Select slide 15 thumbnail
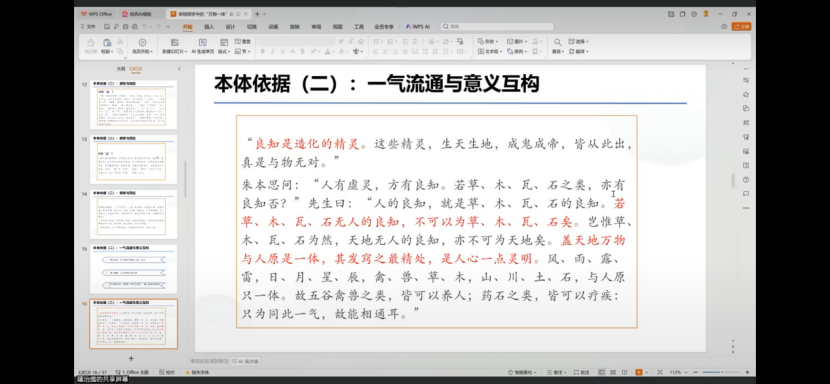 click(133, 269)
